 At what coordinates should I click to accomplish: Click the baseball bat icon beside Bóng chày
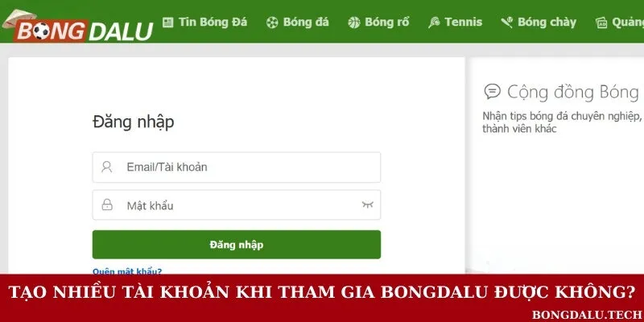(506, 23)
